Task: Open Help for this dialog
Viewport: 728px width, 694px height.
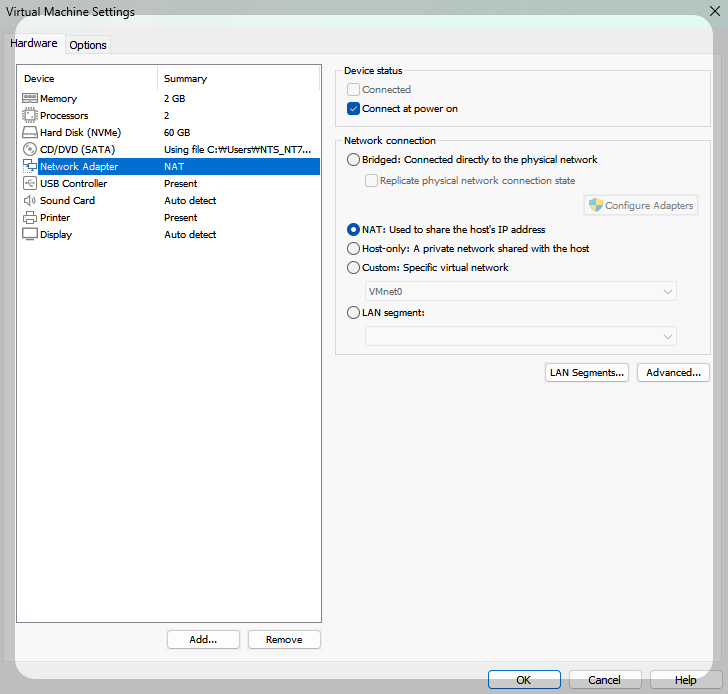Action: tap(686, 680)
